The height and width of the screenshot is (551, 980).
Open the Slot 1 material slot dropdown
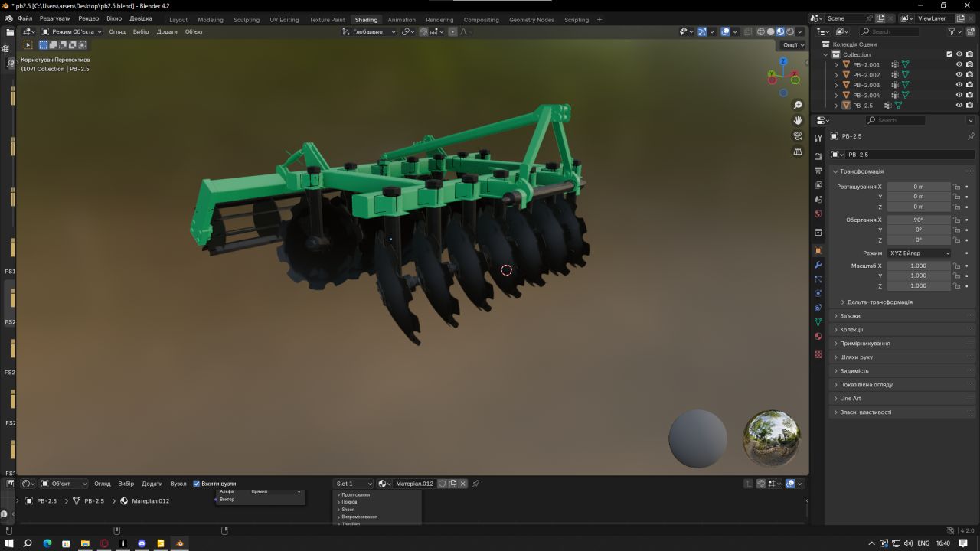pos(354,484)
